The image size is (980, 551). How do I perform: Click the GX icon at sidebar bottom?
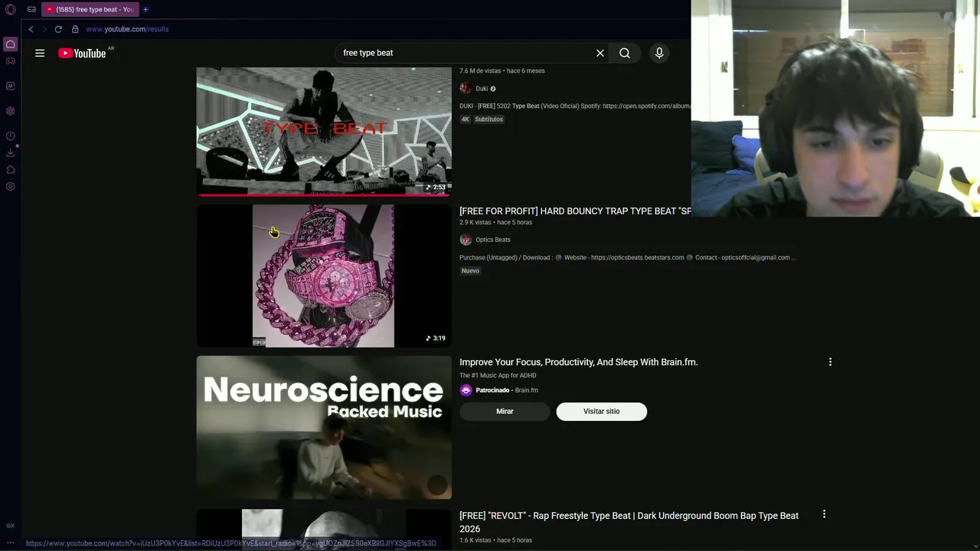10,526
